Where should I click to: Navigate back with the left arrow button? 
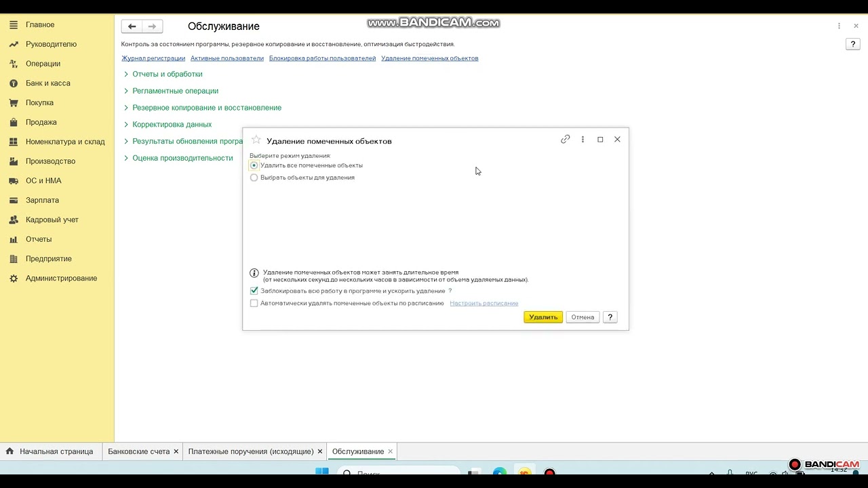pyautogui.click(x=132, y=26)
